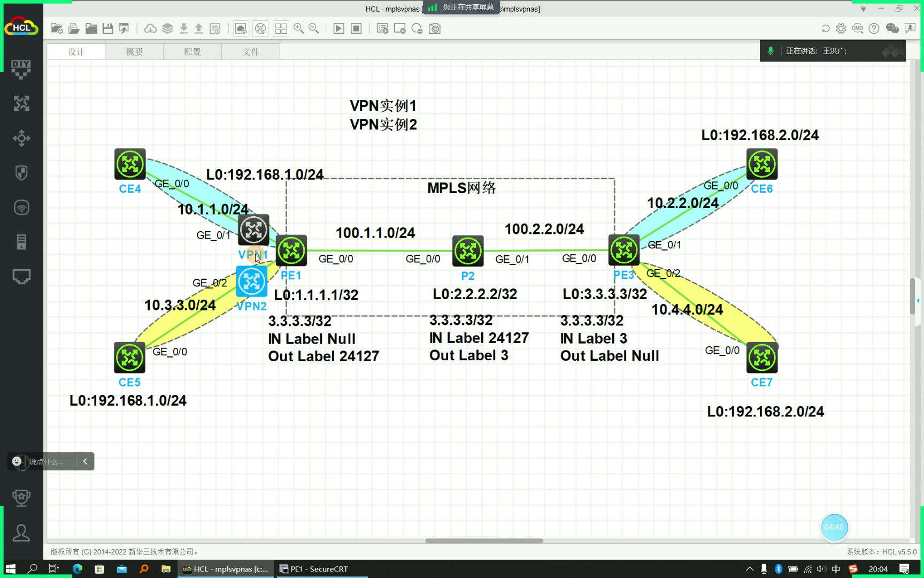Select the PE3 router
This screenshot has width=924, height=578.
point(624,250)
